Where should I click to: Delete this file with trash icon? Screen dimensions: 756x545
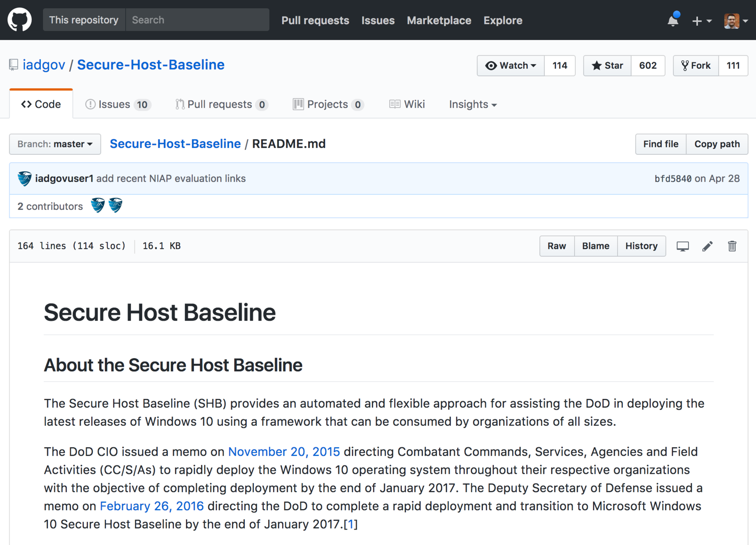pyautogui.click(x=732, y=246)
